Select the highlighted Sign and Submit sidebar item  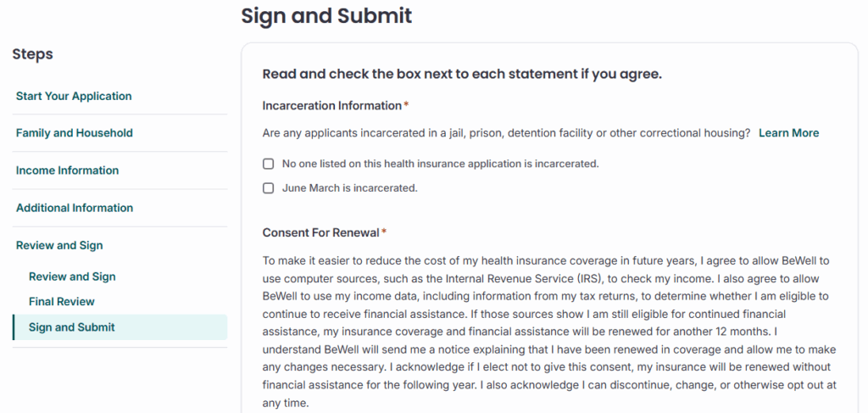pos(72,327)
